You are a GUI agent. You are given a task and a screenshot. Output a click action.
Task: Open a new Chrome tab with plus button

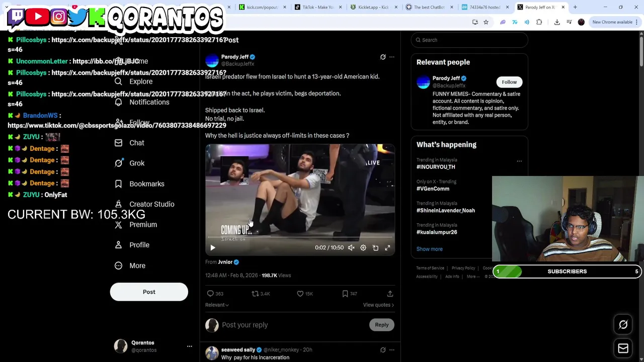(575, 7)
